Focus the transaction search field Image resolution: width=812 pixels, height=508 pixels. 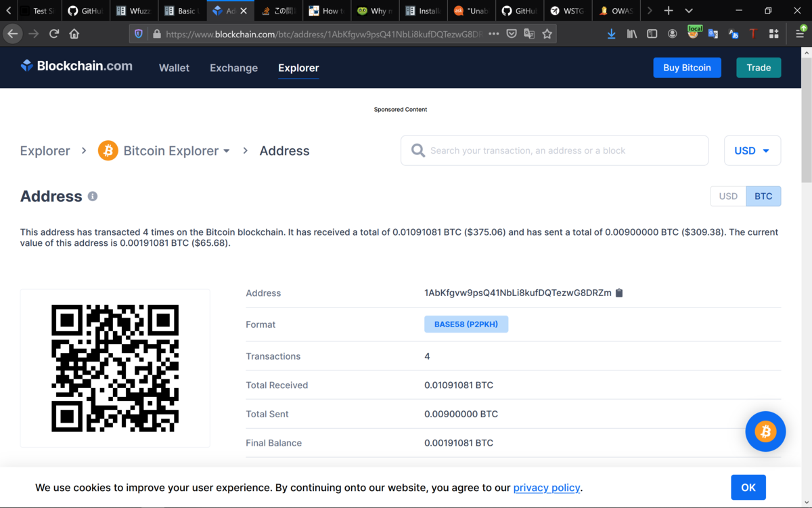555,150
